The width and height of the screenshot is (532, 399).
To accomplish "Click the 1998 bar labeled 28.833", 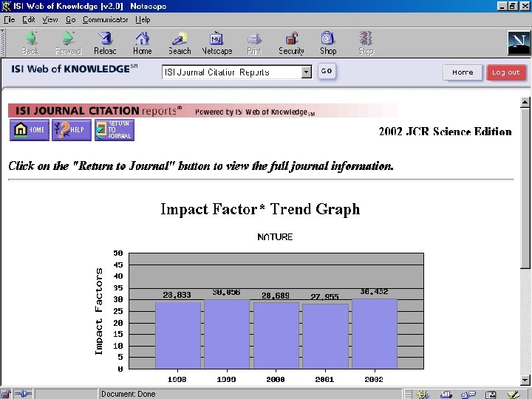I will click(x=178, y=335).
